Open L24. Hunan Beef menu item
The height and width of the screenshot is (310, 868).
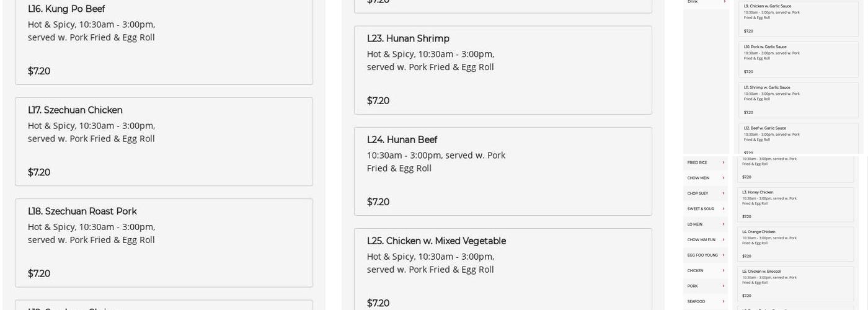(503, 171)
